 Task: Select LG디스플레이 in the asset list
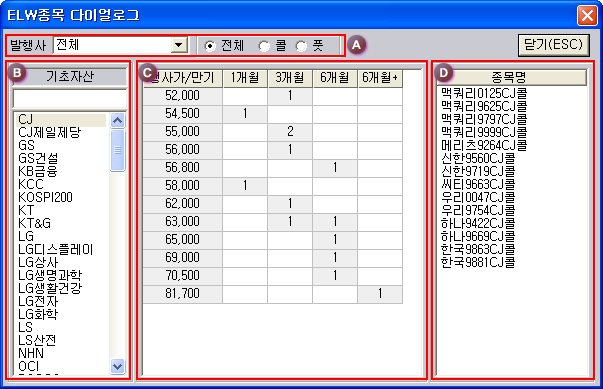[x=55, y=249]
